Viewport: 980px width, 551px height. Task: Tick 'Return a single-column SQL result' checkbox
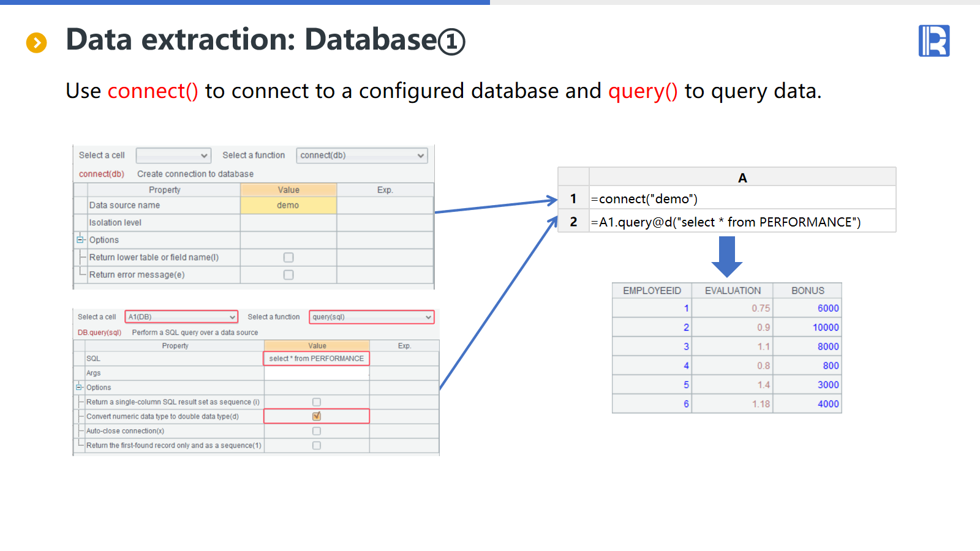coord(317,402)
